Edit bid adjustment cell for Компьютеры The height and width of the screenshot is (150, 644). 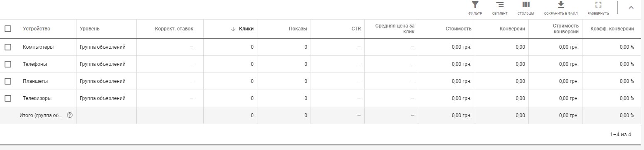click(170, 47)
